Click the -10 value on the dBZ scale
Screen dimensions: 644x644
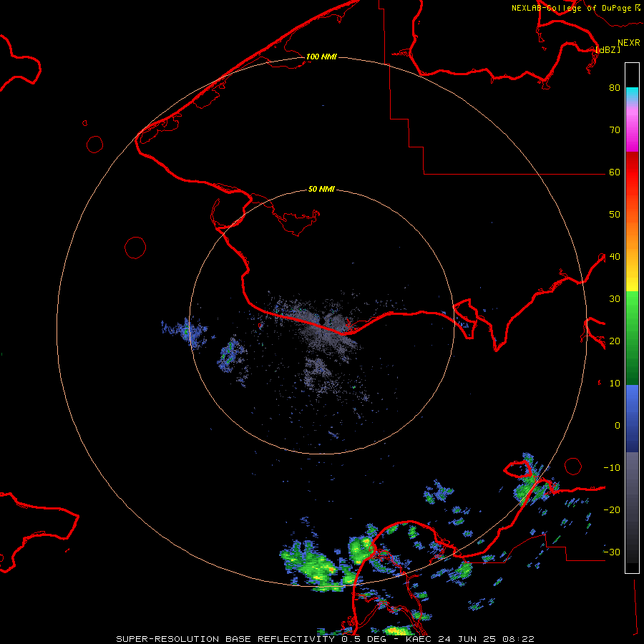pyautogui.click(x=612, y=468)
